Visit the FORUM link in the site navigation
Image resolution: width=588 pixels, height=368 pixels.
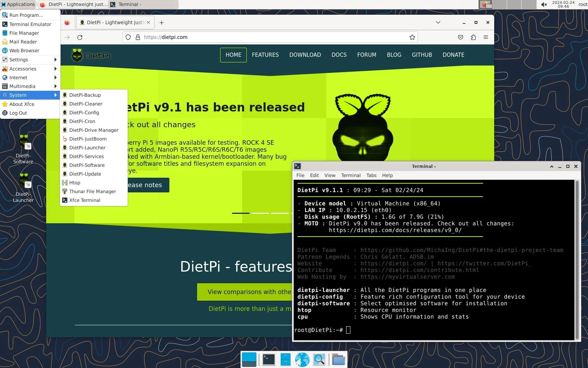pyautogui.click(x=367, y=55)
